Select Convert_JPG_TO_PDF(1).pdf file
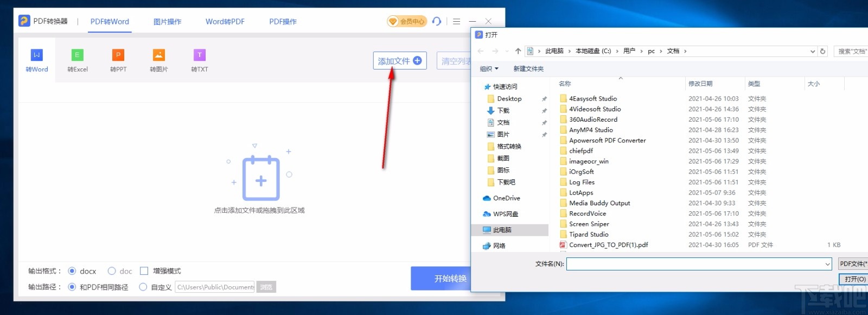 coord(608,245)
